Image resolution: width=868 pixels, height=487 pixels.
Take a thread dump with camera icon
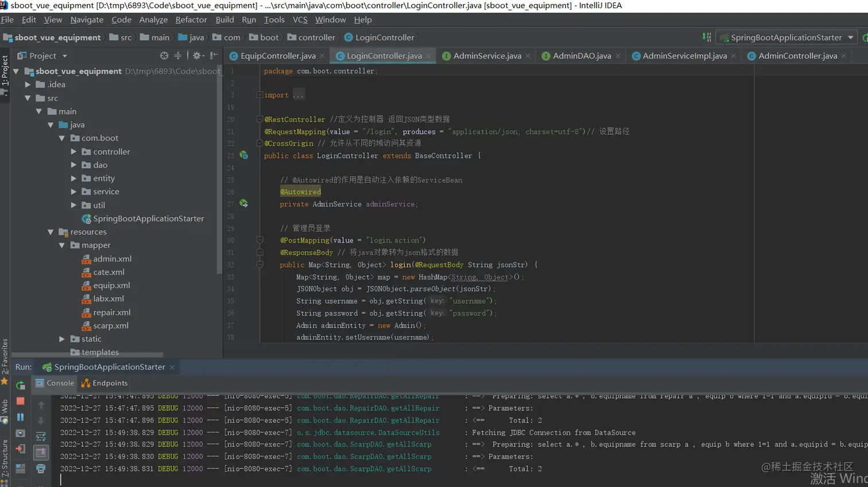pyautogui.click(x=21, y=434)
